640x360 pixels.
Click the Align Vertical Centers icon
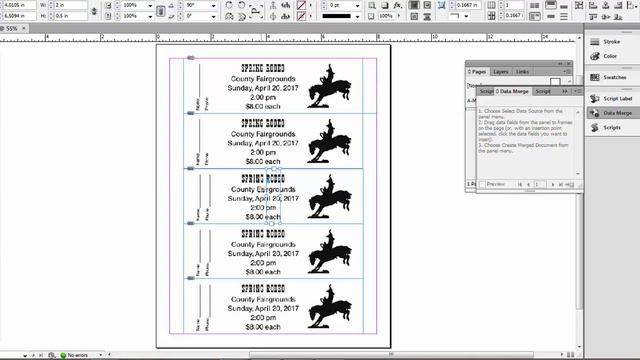click(x=606, y=16)
